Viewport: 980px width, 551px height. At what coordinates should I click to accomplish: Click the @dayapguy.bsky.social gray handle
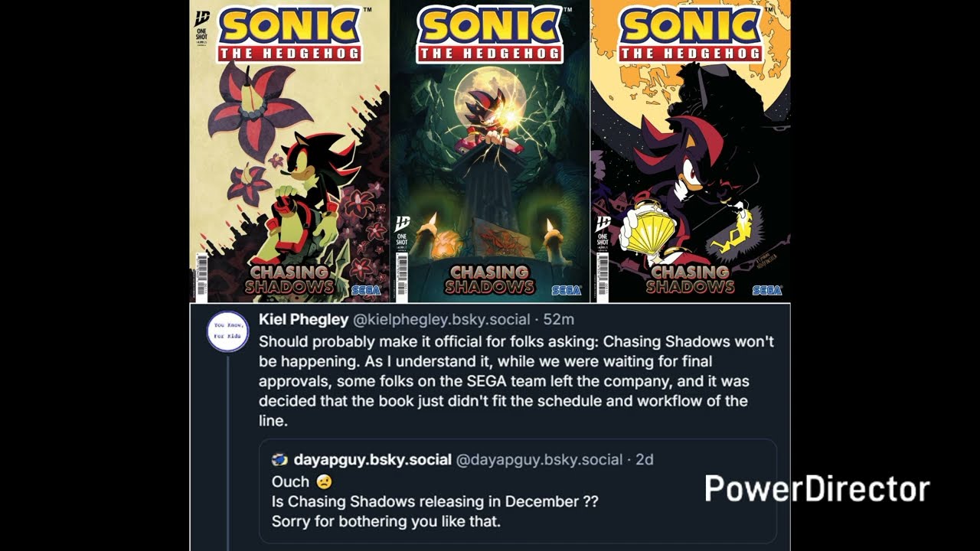coord(539,460)
